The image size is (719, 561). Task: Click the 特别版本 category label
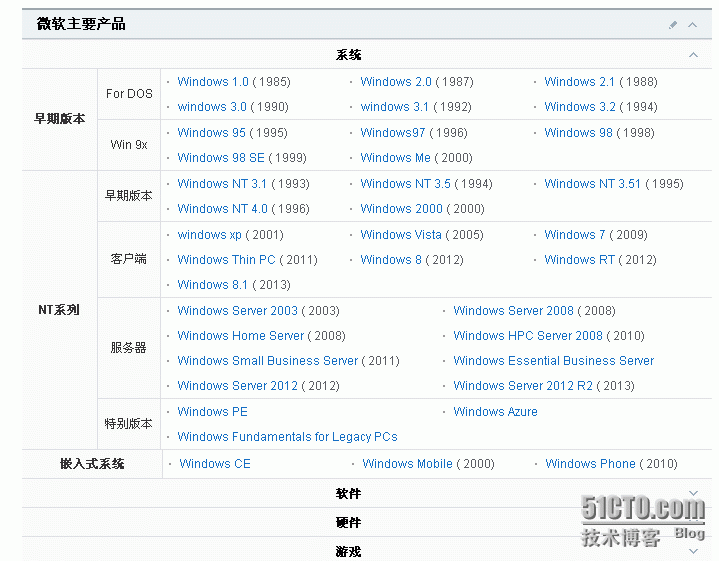pos(128,423)
